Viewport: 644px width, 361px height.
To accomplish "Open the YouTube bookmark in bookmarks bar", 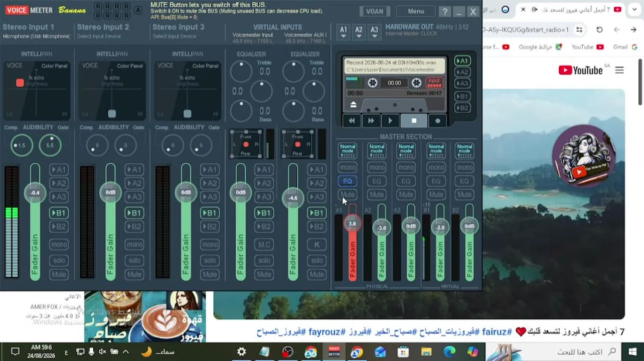I will 587,47.
